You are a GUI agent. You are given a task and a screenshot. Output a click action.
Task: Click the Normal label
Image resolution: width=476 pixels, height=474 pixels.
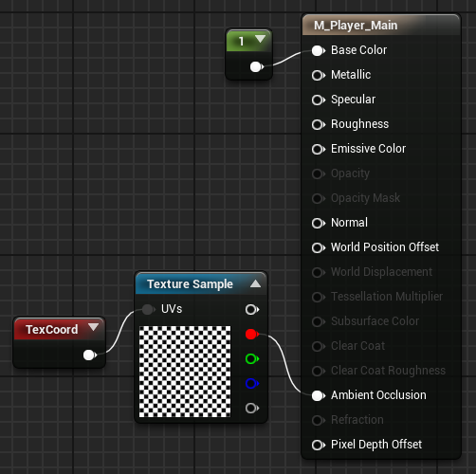[349, 223]
